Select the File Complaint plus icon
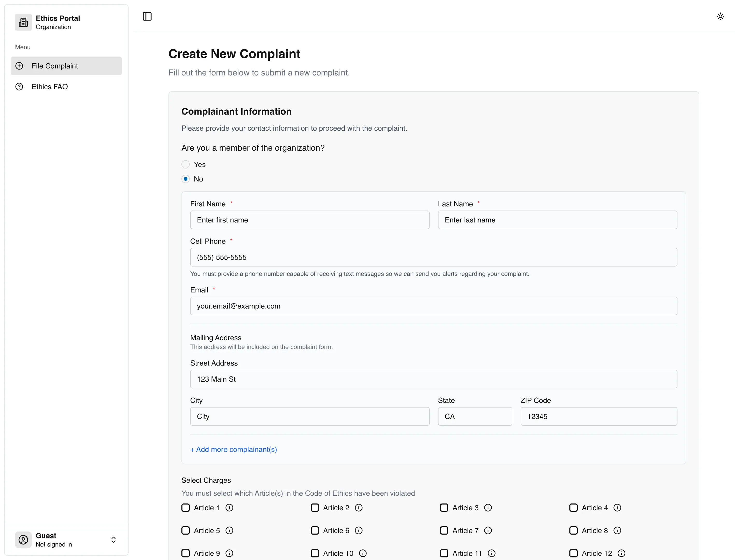This screenshot has height=560, width=735. (x=19, y=66)
